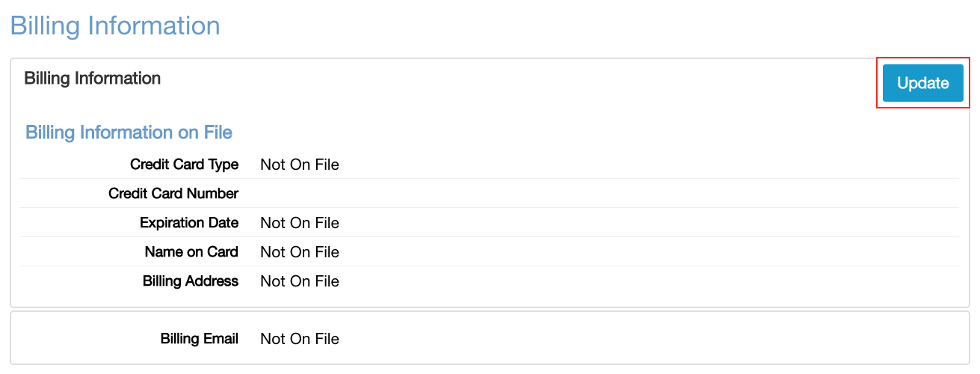Screen dimensions: 980x374
Task: Click the Billing Address label
Action: tap(191, 281)
